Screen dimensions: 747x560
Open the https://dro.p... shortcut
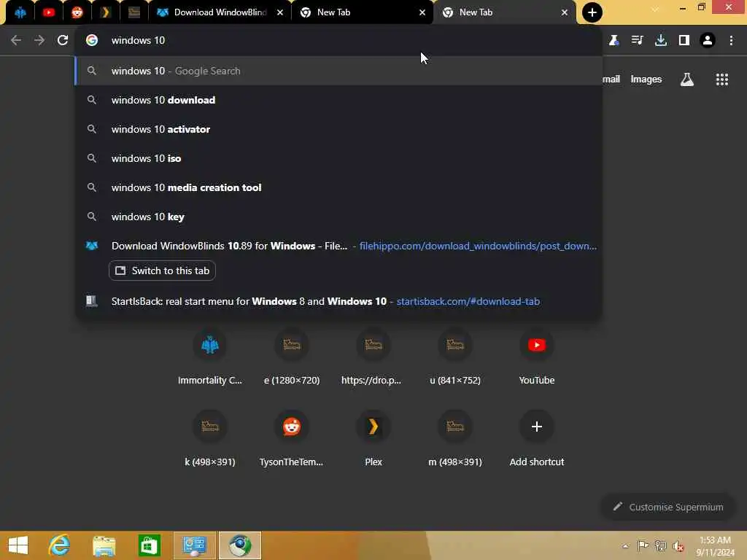[373, 357]
